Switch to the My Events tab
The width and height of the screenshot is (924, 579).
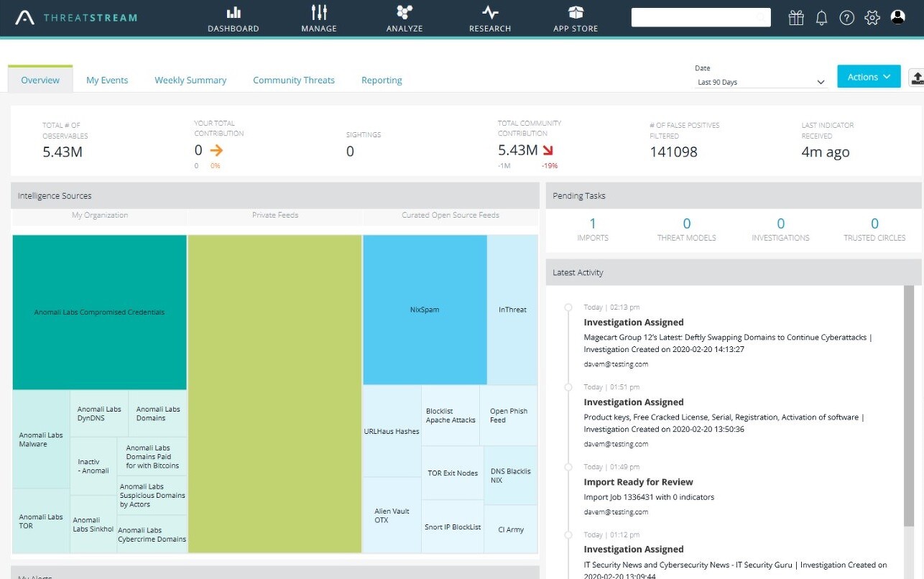tap(107, 80)
